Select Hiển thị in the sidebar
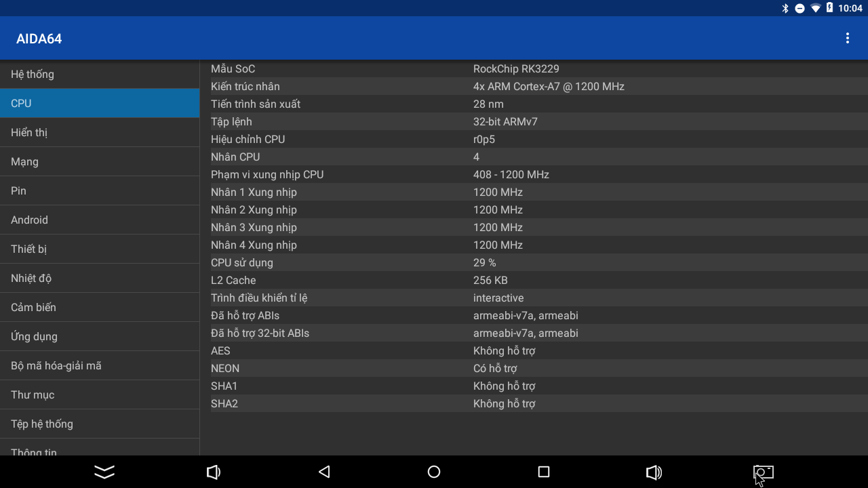The width and height of the screenshot is (868, 488). (100, 133)
